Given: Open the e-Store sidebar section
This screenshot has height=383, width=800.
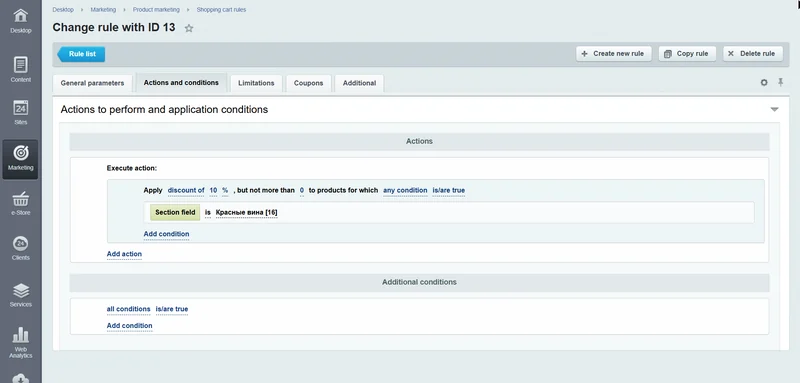Looking at the screenshot, I should click(20, 204).
